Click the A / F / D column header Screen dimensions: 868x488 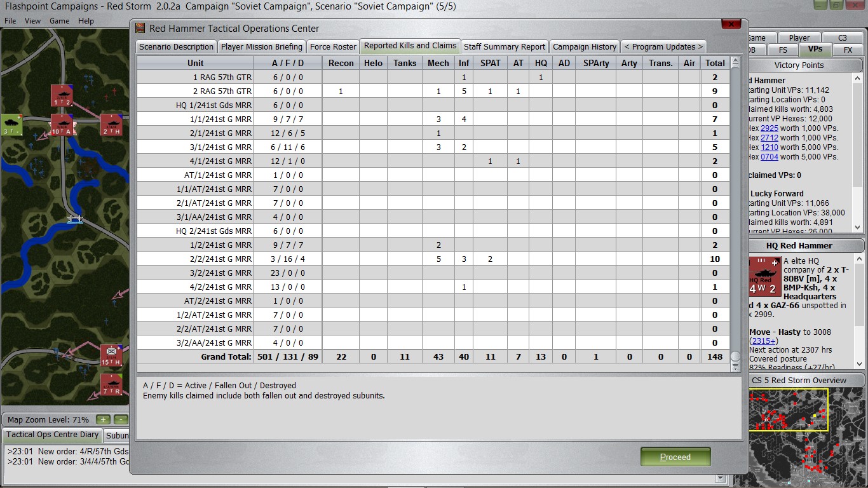(x=288, y=63)
